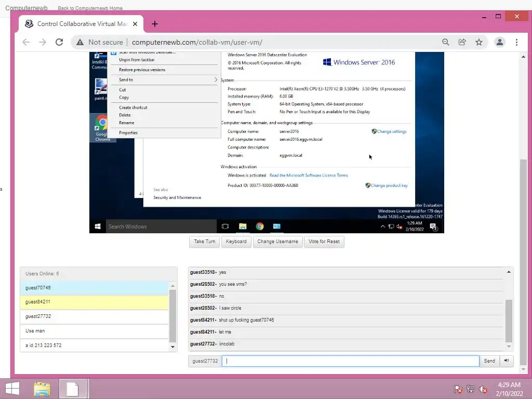Bookmark this page with star icon
The height and width of the screenshot is (399, 532).
(x=478, y=42)
